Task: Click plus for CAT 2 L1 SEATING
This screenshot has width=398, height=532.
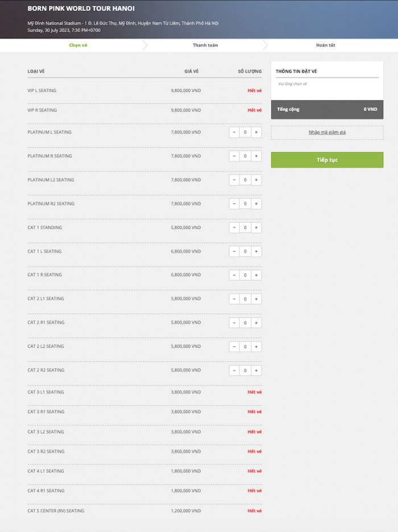Action: (x=256, y=299)
